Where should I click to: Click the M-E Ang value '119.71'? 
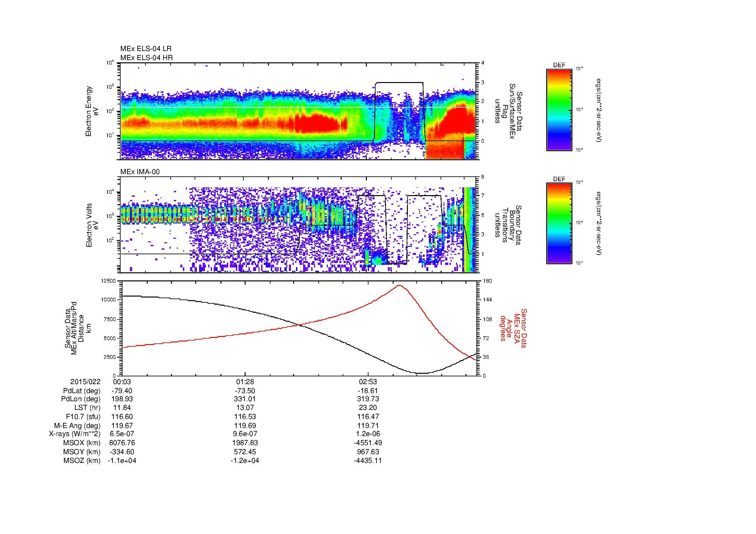pyautogui.click(x=368, y=426)
